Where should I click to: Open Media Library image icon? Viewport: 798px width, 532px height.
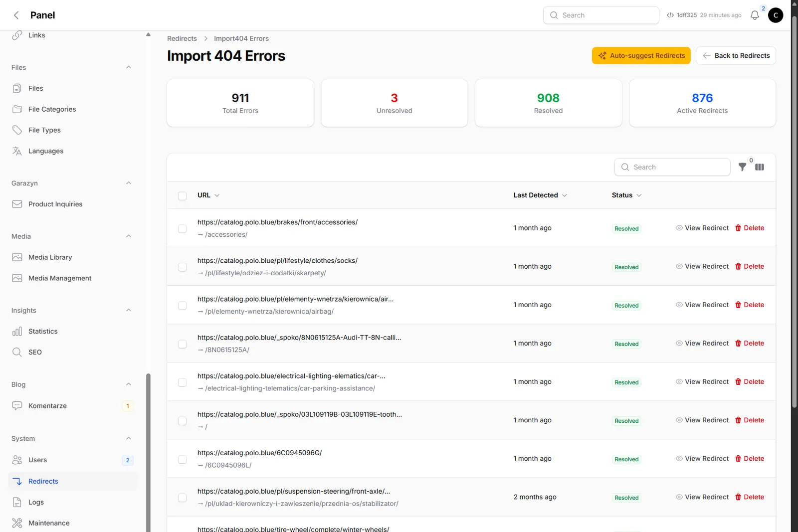click(17, 257)
